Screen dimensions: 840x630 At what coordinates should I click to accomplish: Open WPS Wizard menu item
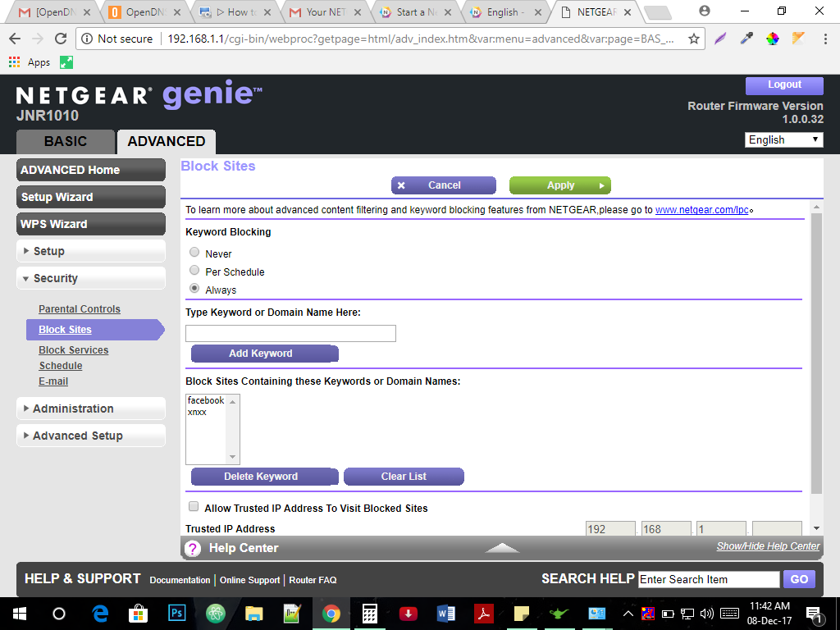(91, 224)
